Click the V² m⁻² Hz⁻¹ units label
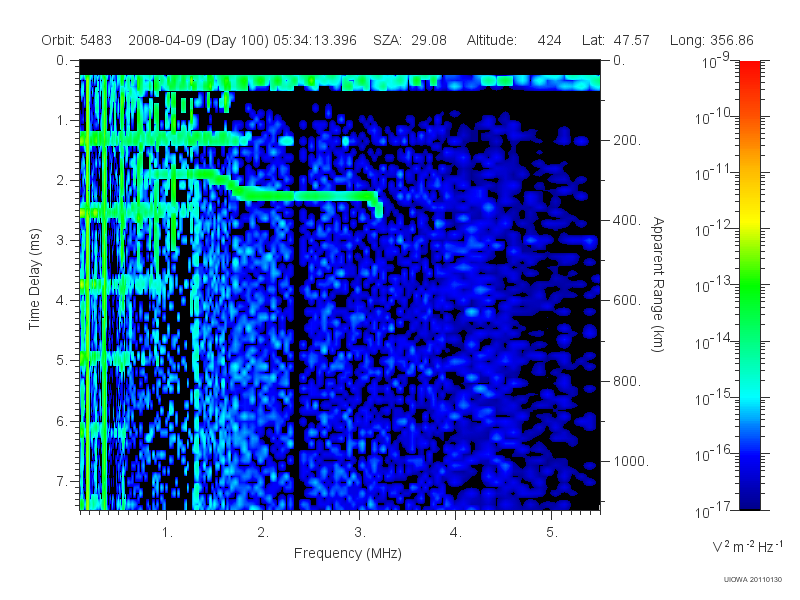800x600 pixels. tap(747, 546)
